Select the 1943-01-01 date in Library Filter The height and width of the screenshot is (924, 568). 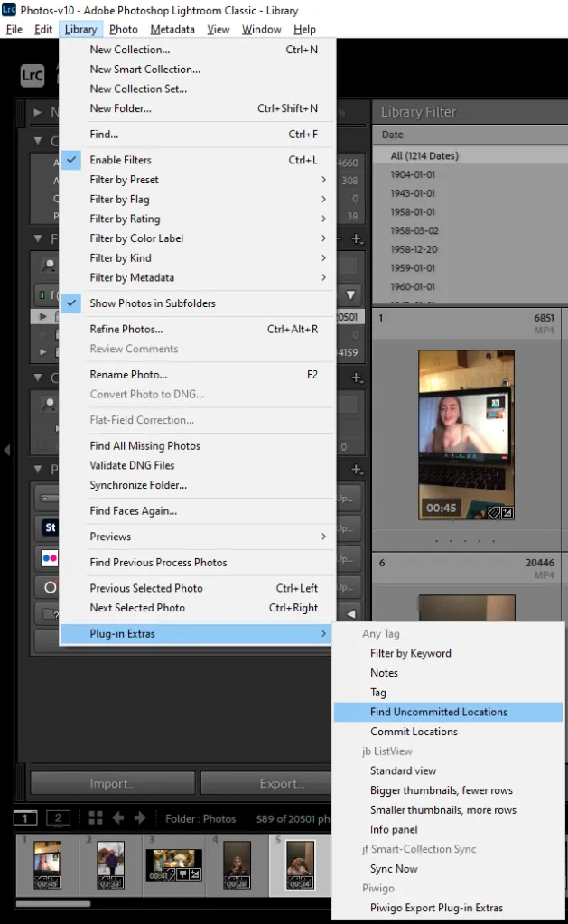coord(413,193)
